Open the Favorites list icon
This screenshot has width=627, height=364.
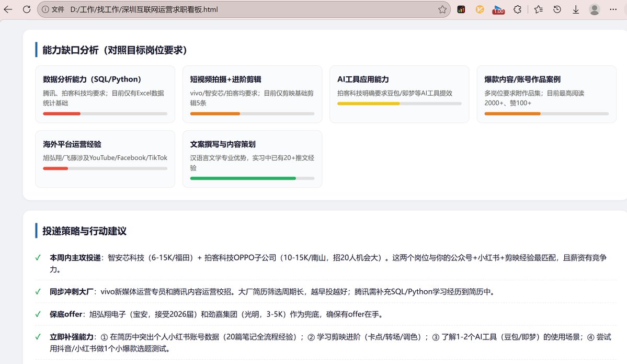point(538,9)
